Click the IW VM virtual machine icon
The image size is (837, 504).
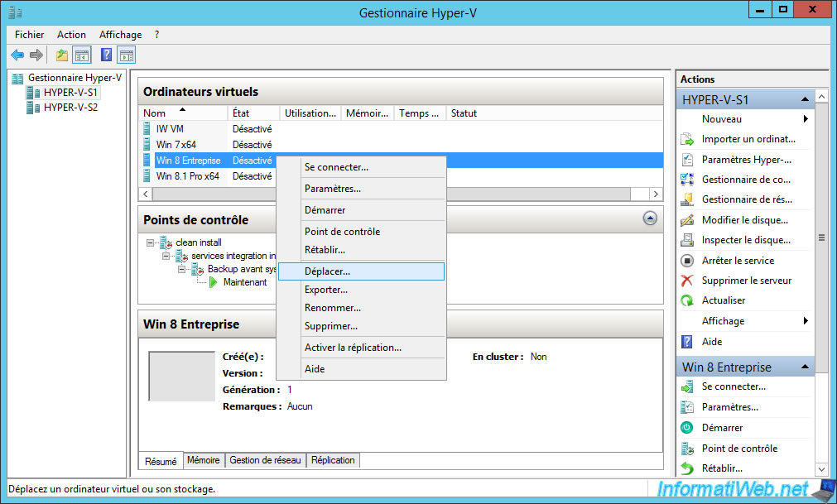147,128
